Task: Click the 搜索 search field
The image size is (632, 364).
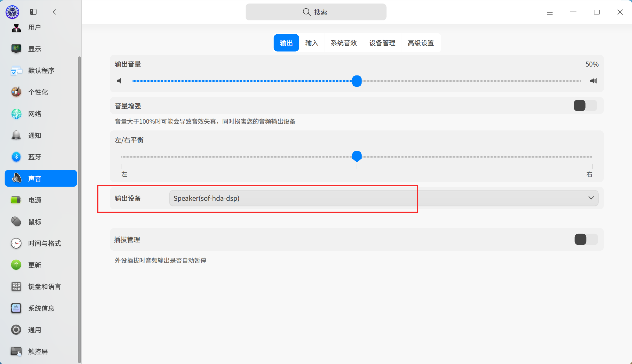Action: [x=316, y=12]
